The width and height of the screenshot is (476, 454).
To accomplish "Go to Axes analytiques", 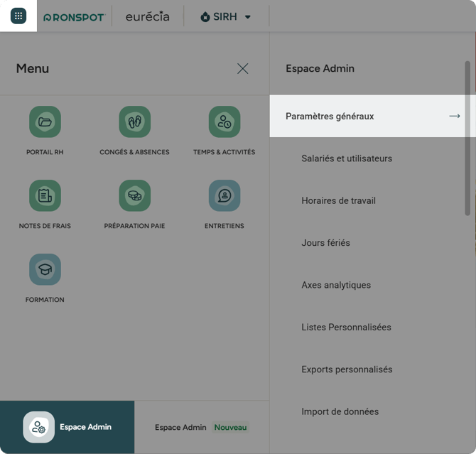I will [x=336, y=285].
